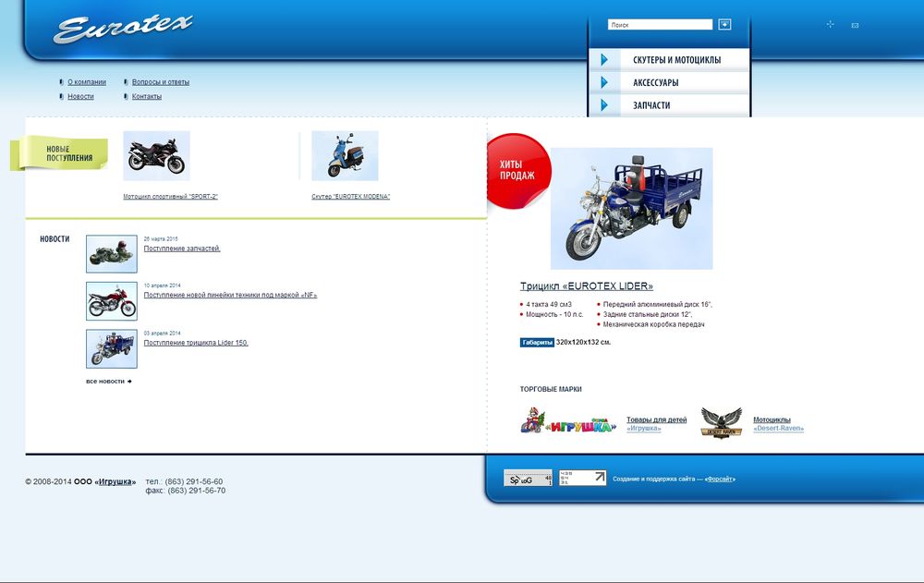The image size is (924, 583).
Task: Click spec line 4 такта 49 см3
Action: click(549, 304)
